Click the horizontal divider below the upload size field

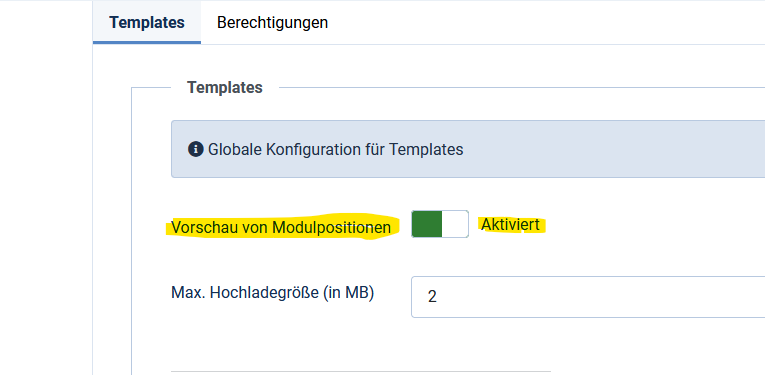click(x=361, y=371)
